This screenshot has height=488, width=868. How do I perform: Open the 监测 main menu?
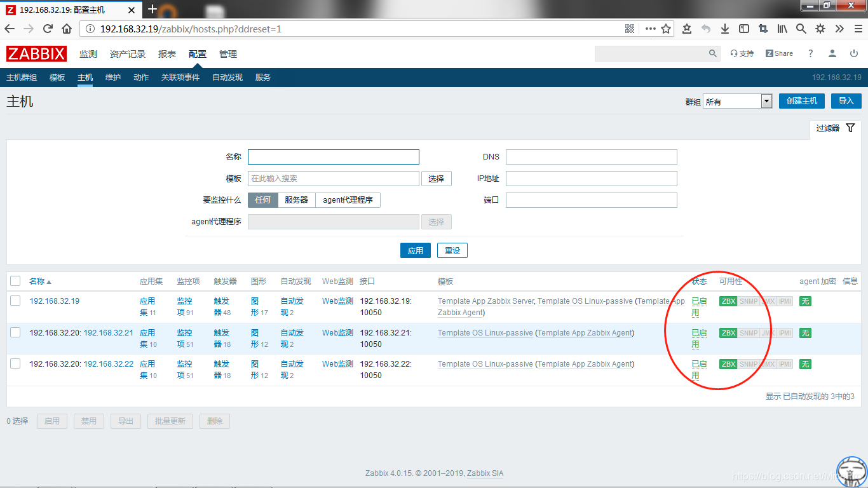tap(88, 54)
